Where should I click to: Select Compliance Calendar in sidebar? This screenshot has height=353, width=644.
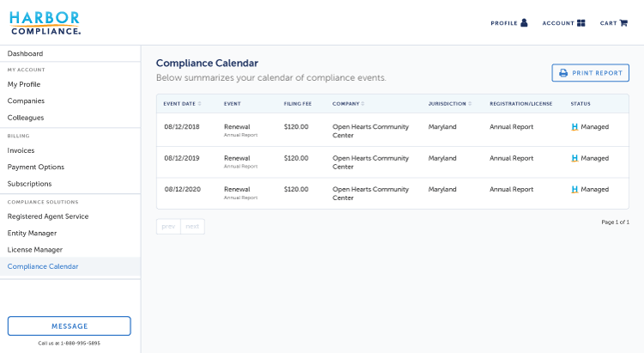click(x=70, y=266)
